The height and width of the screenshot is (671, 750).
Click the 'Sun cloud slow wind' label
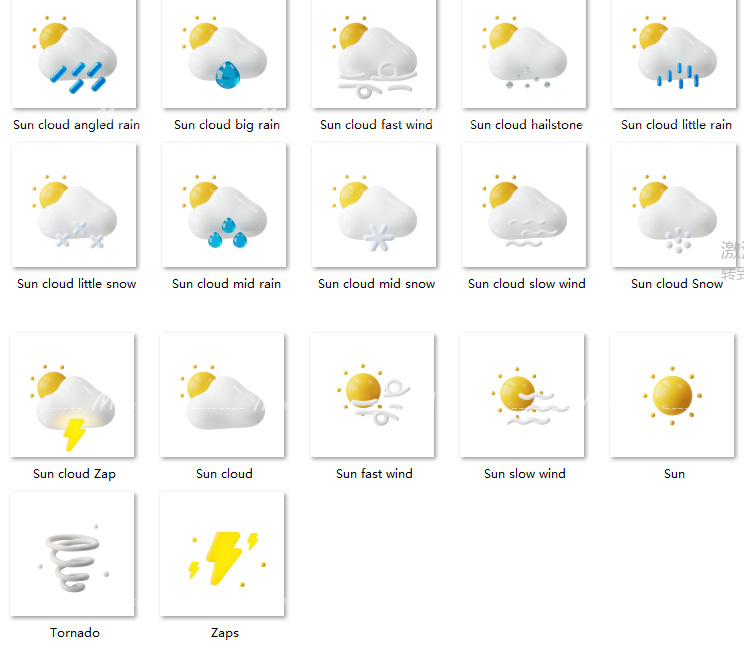click(527, 284)
